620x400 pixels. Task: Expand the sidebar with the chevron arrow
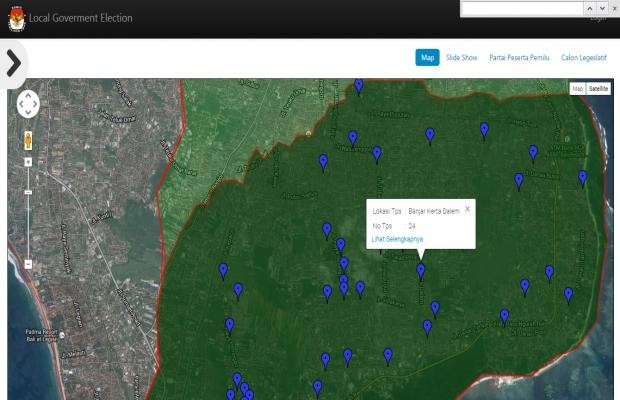click(x=13, y=63)
